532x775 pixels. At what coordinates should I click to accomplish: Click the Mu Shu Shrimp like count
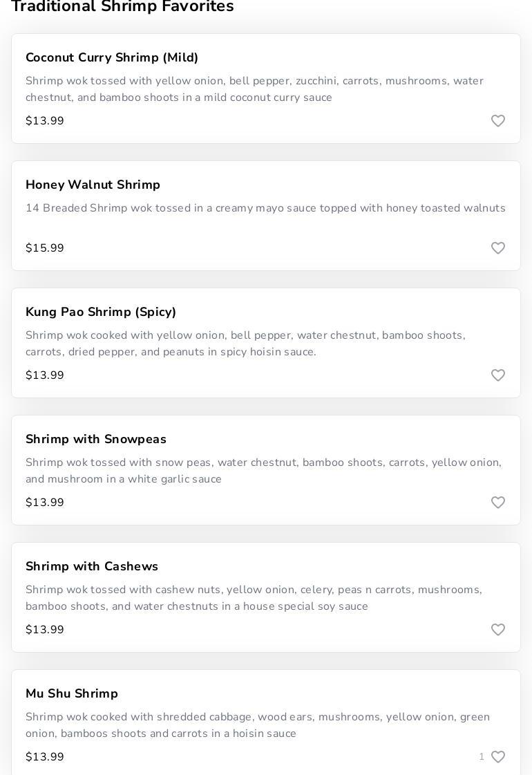pyautogui.click(x=482, y=757)
